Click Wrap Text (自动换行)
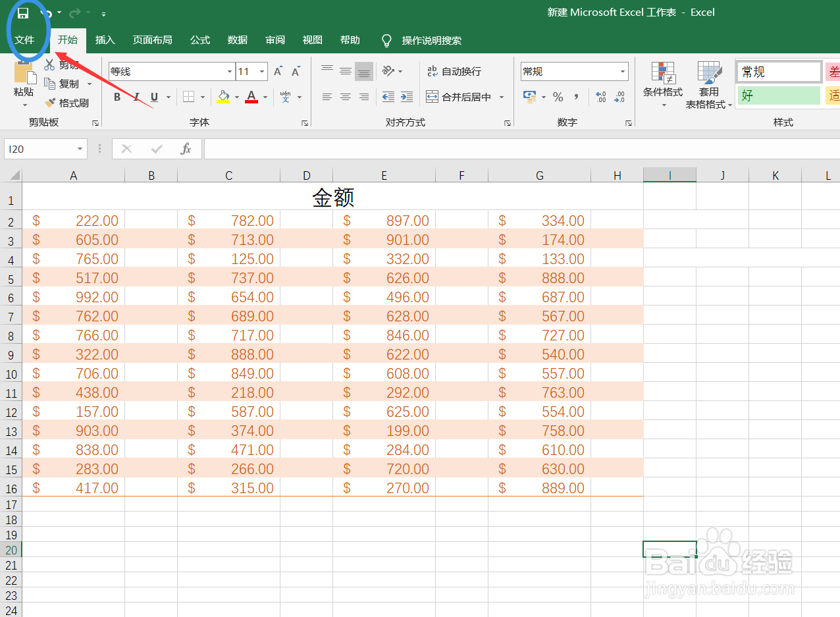The height and width of the screenshot is (617, 840). tap(454, 71)
